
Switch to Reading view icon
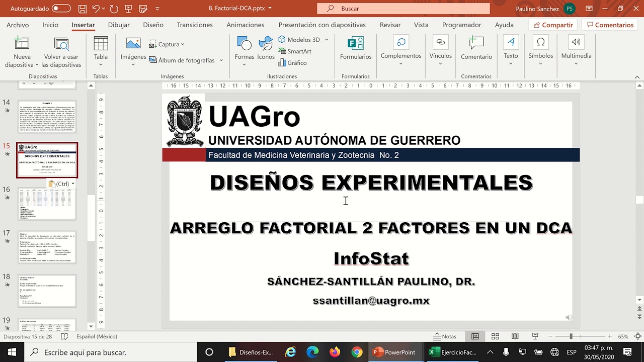[515, 336]
